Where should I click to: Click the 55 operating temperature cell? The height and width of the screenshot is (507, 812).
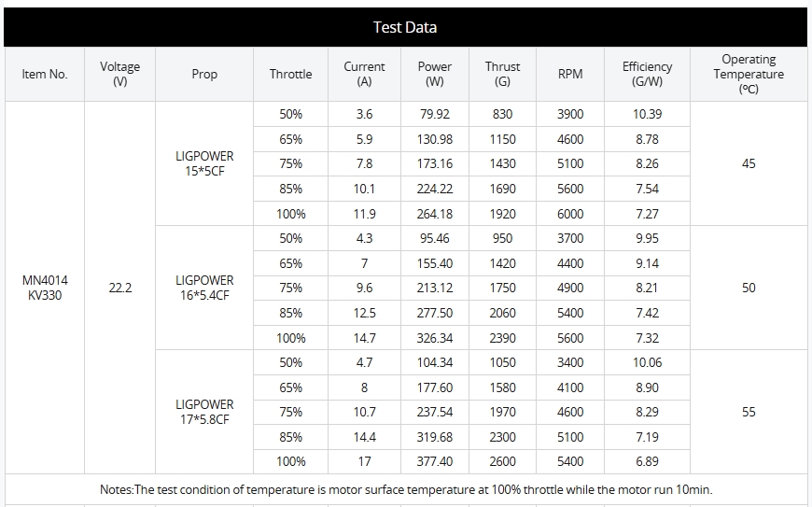tap(749, 412)
